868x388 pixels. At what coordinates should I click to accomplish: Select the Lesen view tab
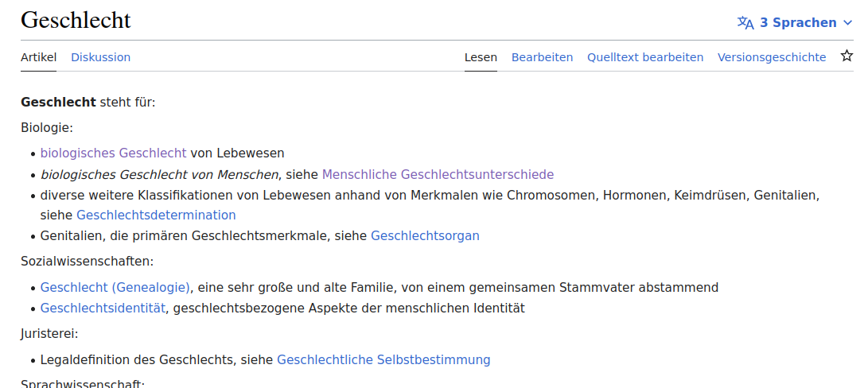[x=481, y=57]
